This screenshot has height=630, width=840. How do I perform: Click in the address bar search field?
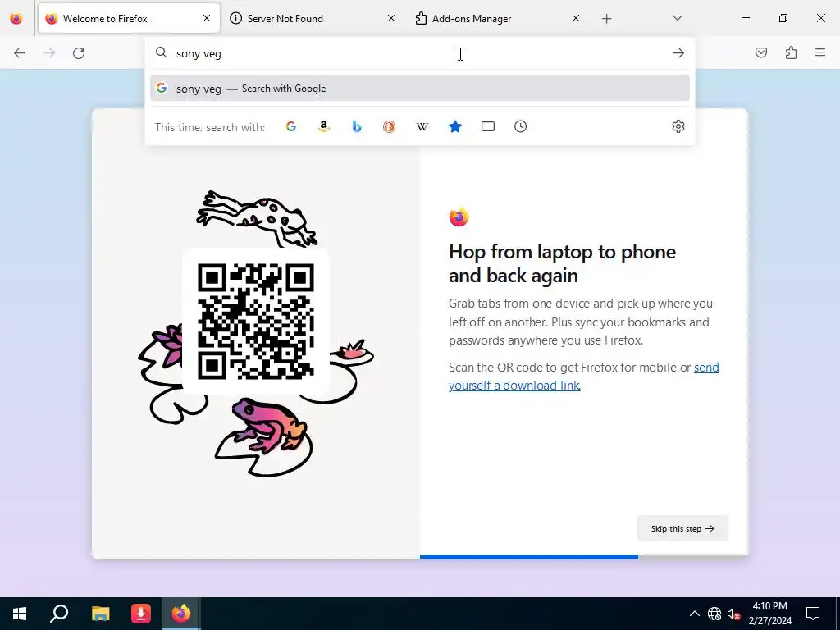[x=420, y=53]
